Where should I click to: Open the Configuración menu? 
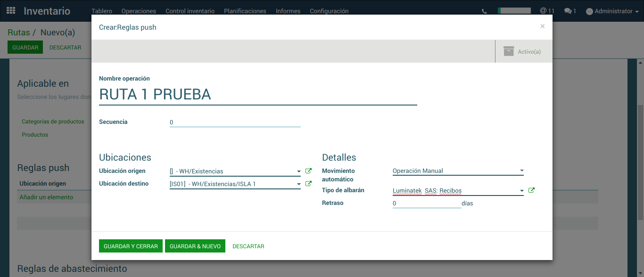tap(329, 11)
